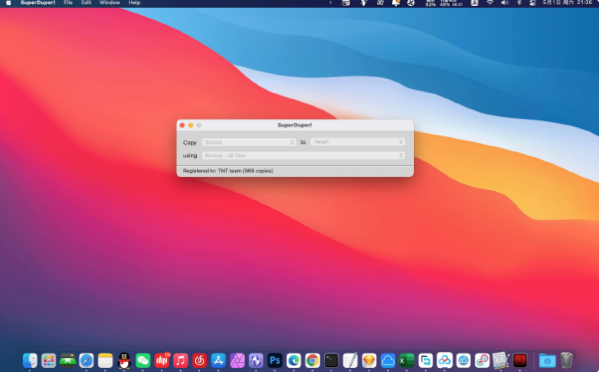Open Apple Music from the Dock
Screen dimensions: 599x372
pyautogui.click(x=181, y=360)
